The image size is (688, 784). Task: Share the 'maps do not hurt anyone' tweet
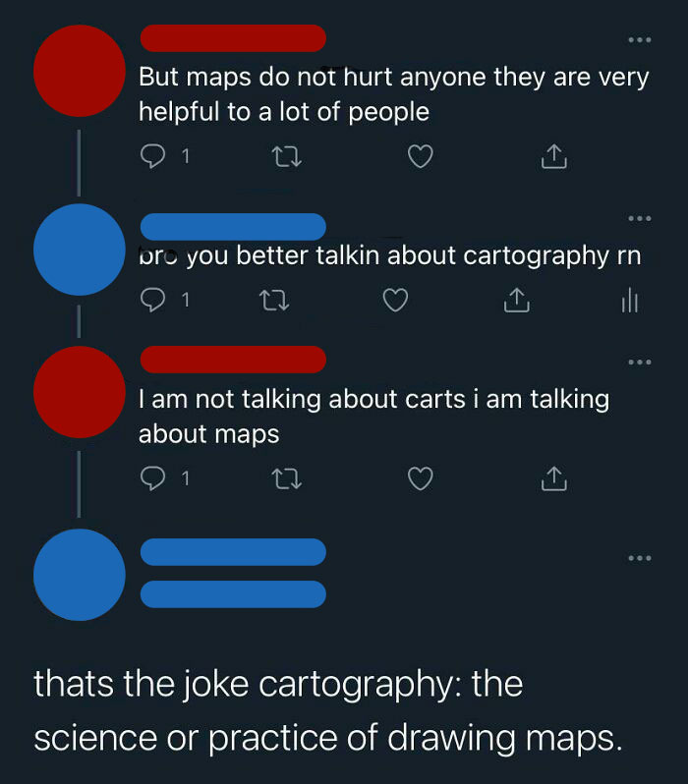[554, 156]
